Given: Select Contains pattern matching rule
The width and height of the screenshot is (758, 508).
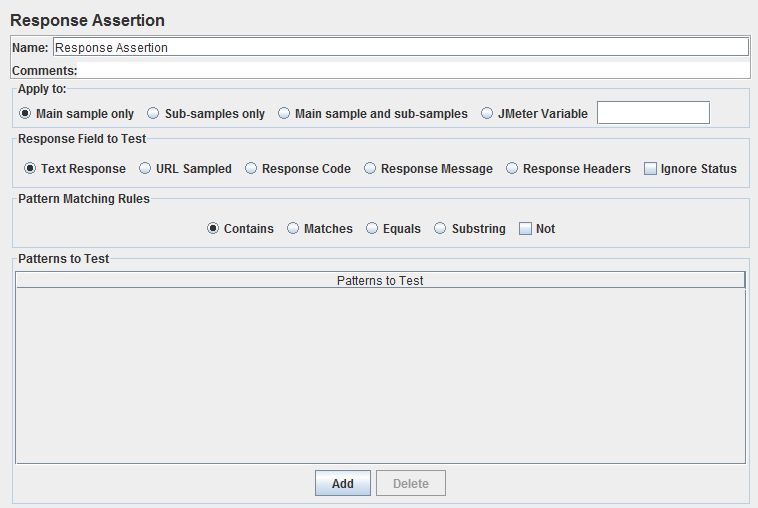Looking at the screenshot, I should 213,229.
